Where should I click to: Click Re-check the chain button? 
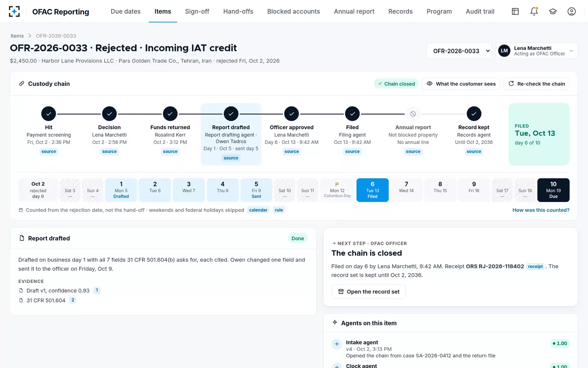tap(537, 84)
